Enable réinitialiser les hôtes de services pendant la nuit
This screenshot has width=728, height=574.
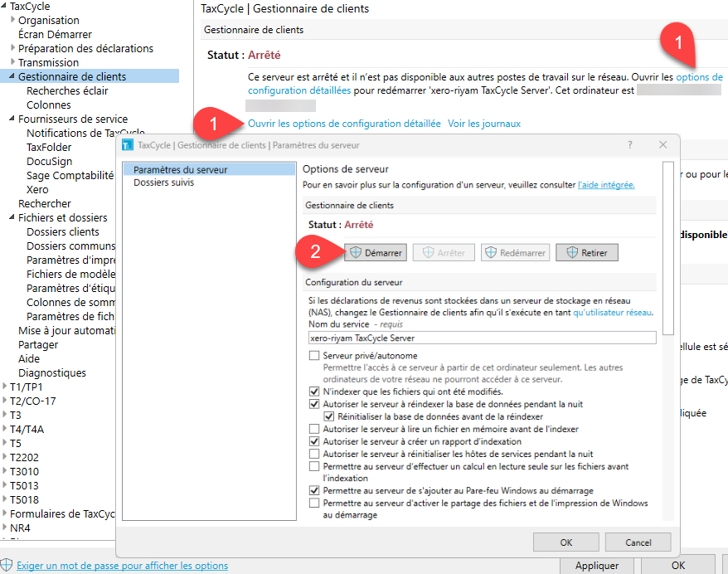314,454
